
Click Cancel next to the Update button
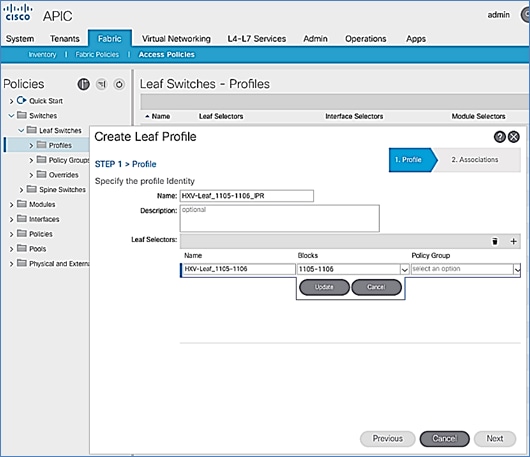[376, 287]
